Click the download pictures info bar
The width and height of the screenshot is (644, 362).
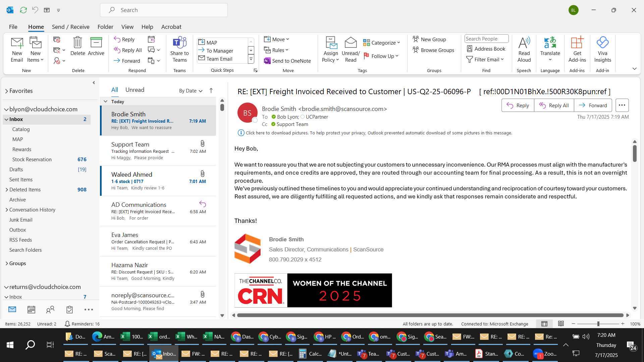point(375,133)
